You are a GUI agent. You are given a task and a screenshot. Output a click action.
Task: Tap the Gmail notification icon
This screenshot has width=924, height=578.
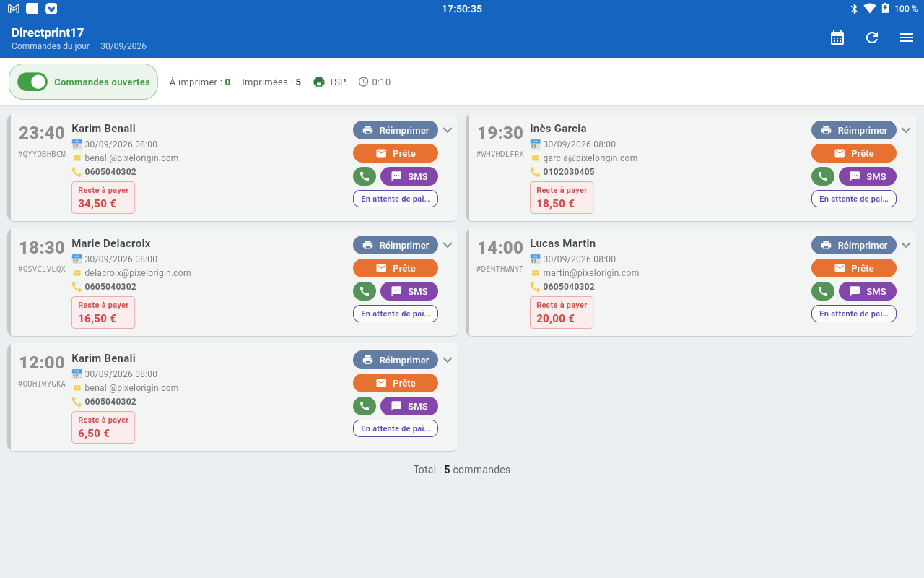coord(14,9)
